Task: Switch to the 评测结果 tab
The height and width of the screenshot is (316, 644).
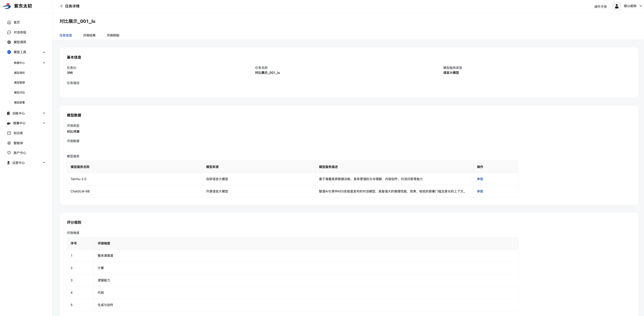Action: click(89, 35)
